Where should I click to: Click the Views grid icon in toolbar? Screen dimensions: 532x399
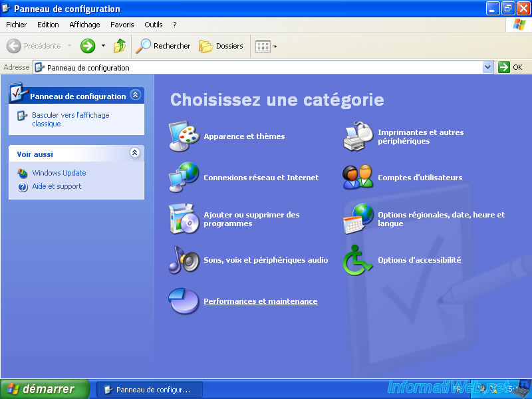[x=263, y=46]
